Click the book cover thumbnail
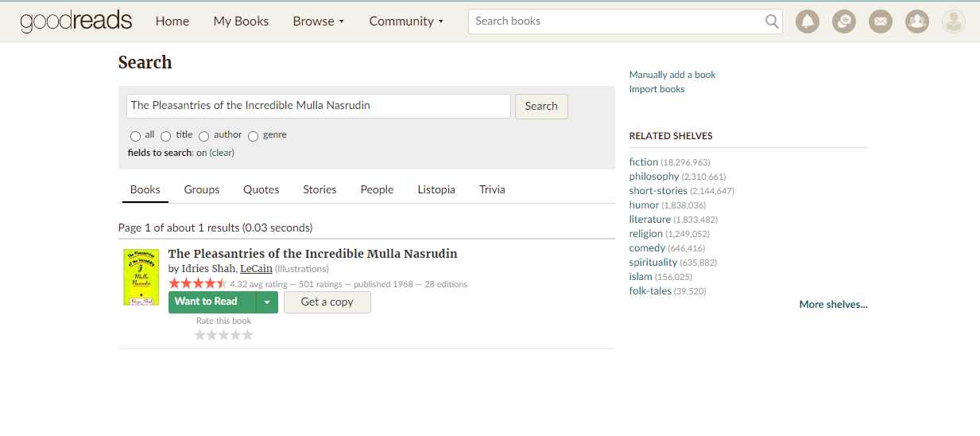Image resolution: width=980 pixels, height=436 pixels. (x=141, y=277)
